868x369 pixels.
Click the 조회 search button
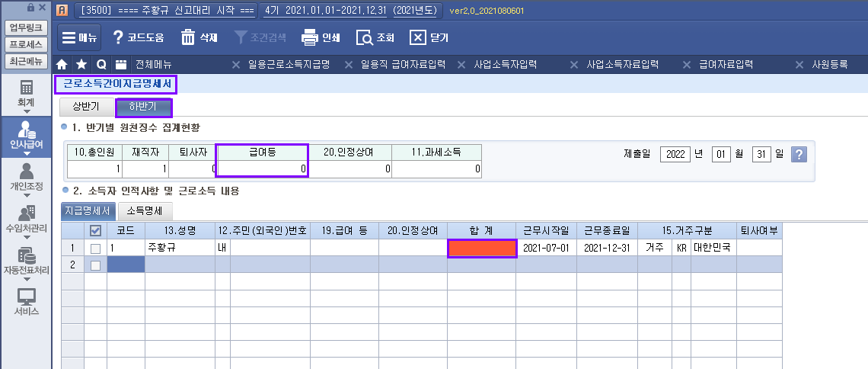point(375,37)
